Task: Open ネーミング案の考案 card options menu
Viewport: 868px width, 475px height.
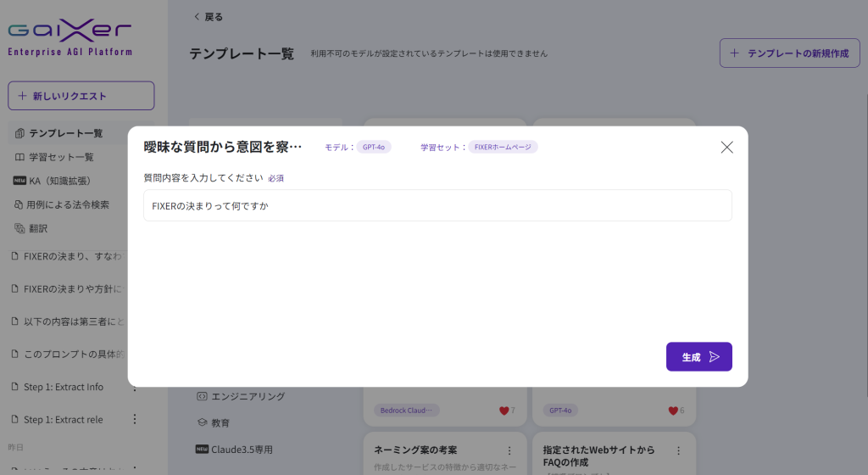Action: click(x=509, y=450)
